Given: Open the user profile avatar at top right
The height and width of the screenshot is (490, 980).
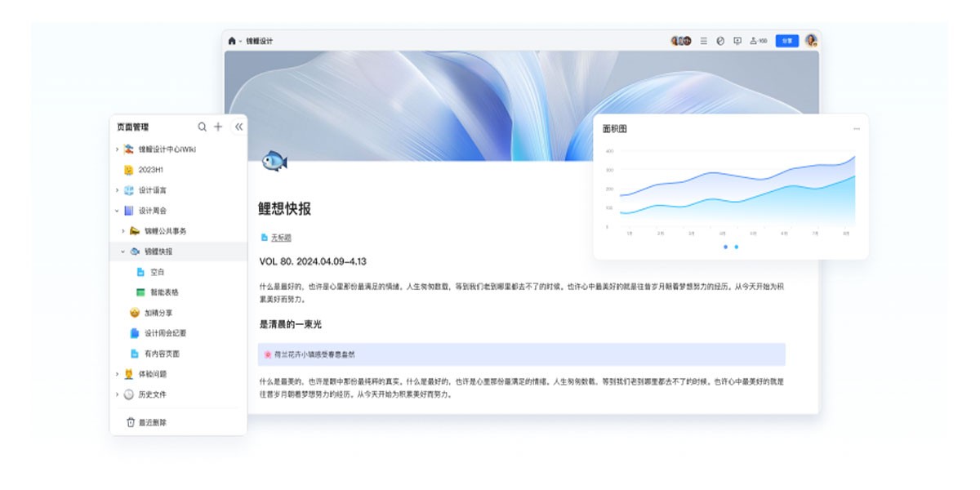Looking at the screenshot, I should pos(810,41).
